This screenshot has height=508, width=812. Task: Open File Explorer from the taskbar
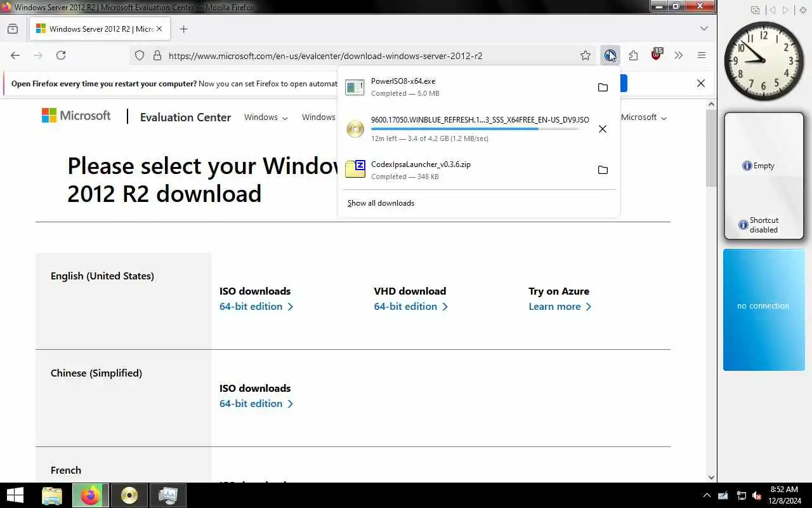coord(52,495)
